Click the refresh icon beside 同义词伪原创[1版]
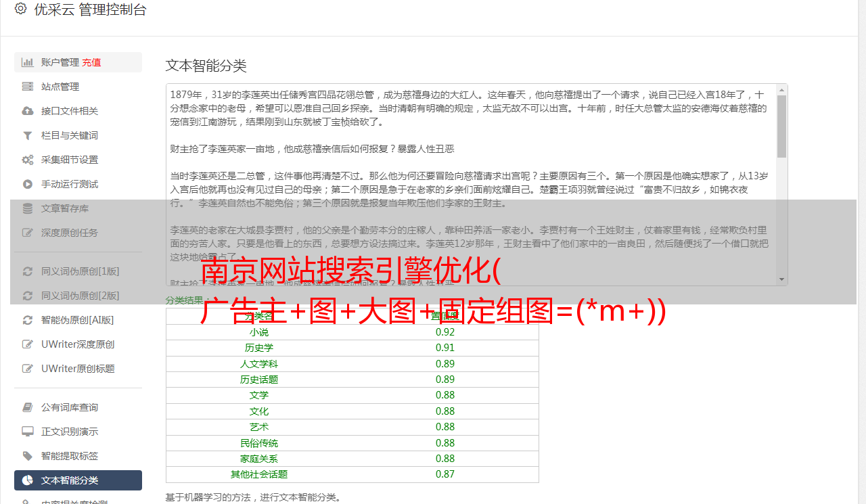Image resolution: width=866 pixels, height=504 pixels. point(28,271)
